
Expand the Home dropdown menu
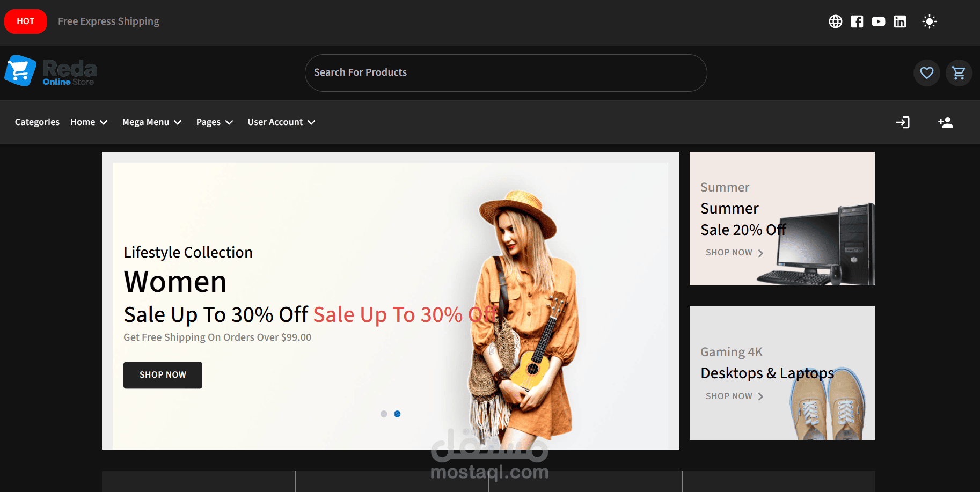pyautogui.click(x=89, y=122)
